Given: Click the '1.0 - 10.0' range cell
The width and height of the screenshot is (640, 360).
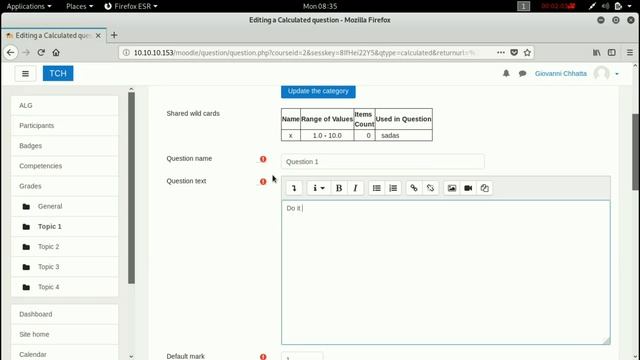Looking at the screenshot, I should 327,136.
